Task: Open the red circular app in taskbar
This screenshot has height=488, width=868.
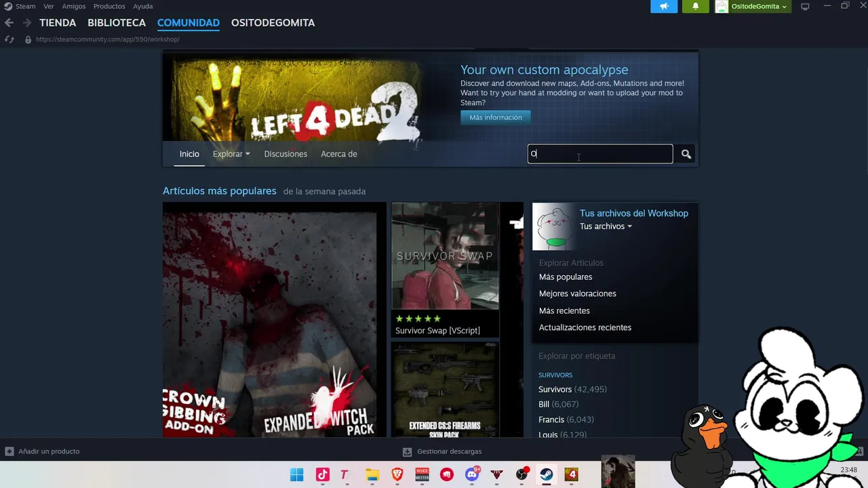Action: (x=447, y=474)
